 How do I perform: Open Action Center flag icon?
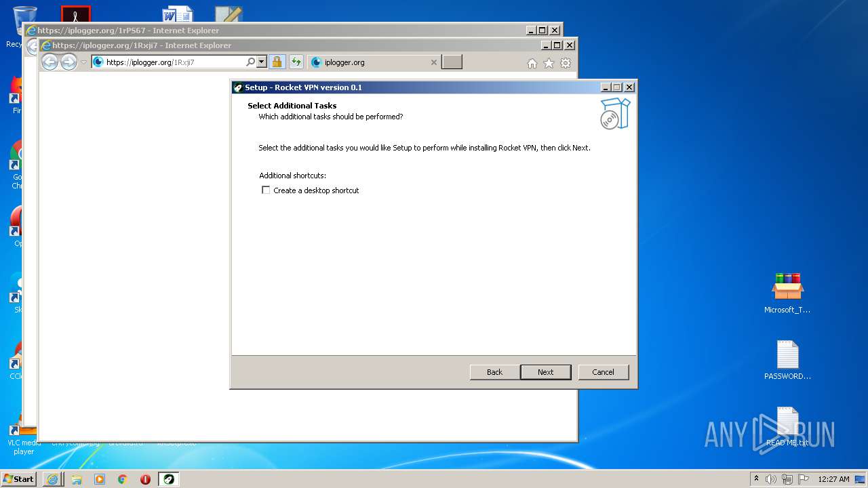pyautogui.click(x=804, y=479)
